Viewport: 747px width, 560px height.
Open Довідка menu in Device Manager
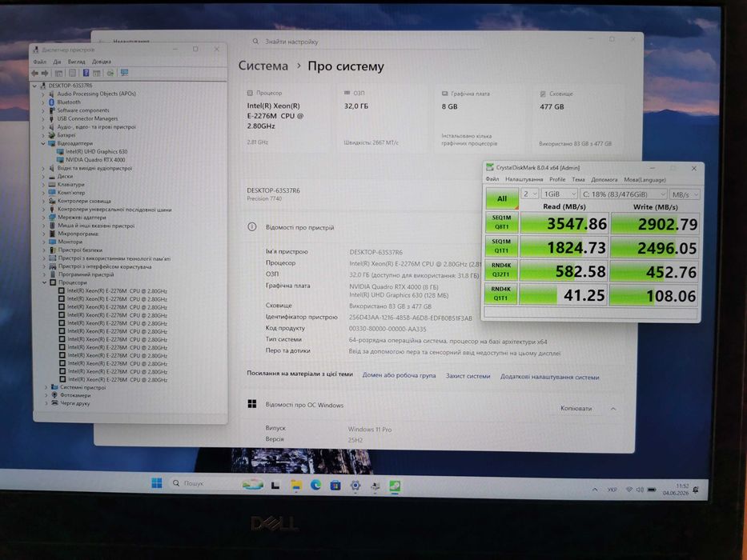click(x=102, y=62)
